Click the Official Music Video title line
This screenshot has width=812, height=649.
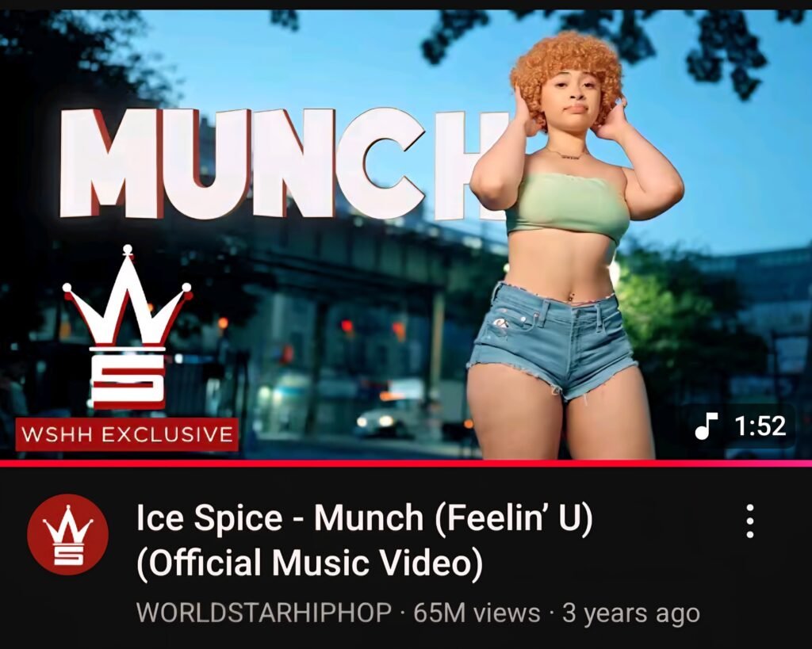310,563
